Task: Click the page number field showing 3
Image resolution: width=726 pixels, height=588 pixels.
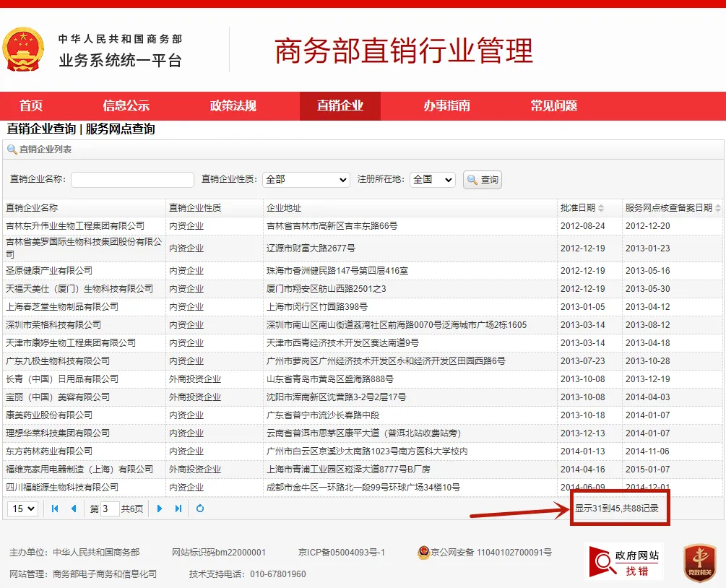Action: pyautogui.click(x=110, y=509)
